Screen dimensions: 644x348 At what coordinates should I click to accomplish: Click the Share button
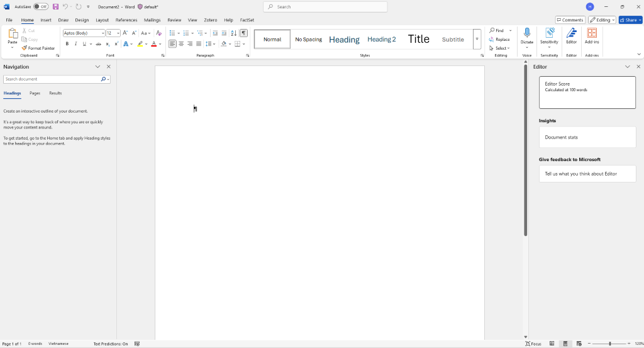coord(630,20)
